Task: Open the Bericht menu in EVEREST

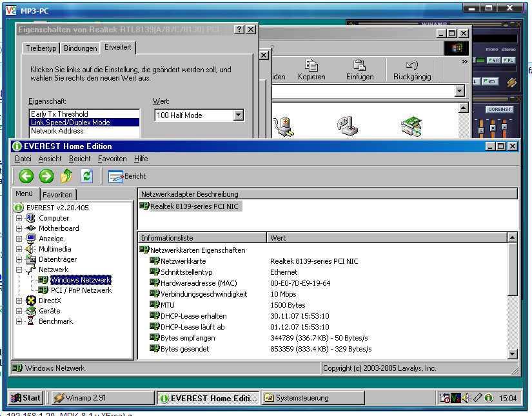Action: click(80, 159)
